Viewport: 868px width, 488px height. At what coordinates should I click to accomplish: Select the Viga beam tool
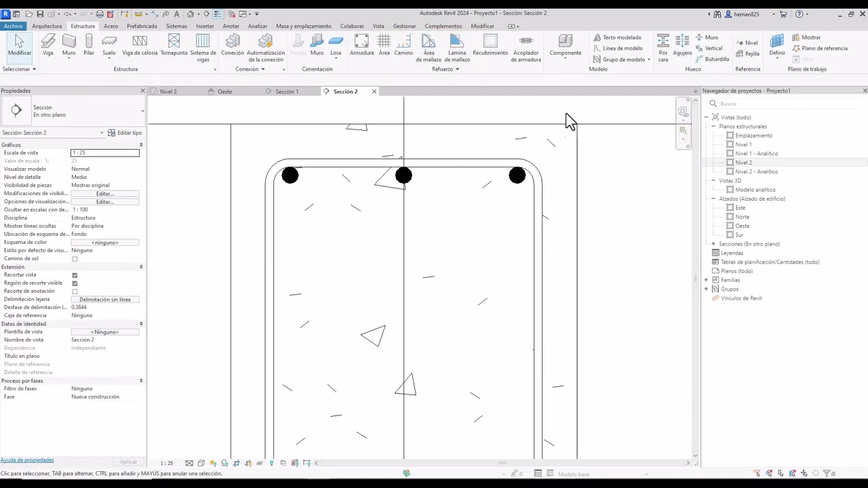pos(47,45)
